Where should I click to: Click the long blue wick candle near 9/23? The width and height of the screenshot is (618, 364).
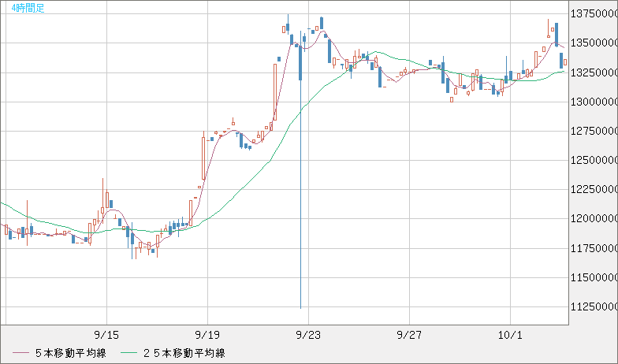[300, 169]
